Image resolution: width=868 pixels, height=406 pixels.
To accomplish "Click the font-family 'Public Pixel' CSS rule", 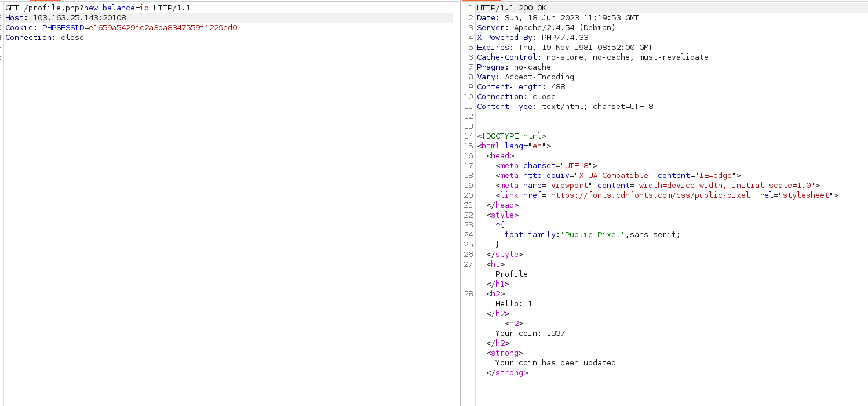I will 592,235.
